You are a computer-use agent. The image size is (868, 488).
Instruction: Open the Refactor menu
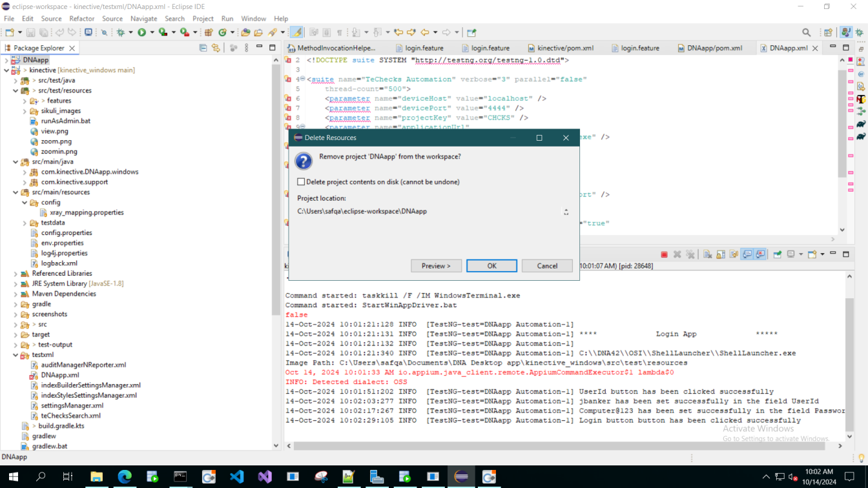click(81, 19)
